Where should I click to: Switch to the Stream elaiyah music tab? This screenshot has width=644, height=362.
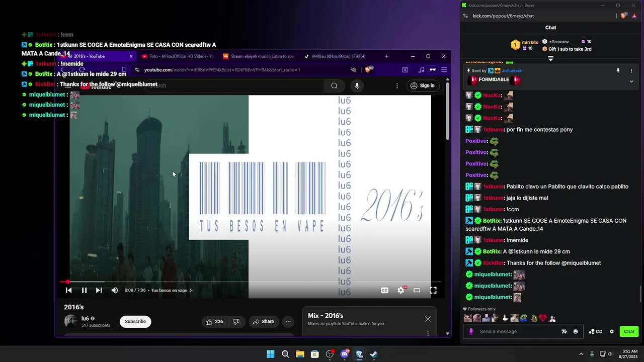pos(259,56)
